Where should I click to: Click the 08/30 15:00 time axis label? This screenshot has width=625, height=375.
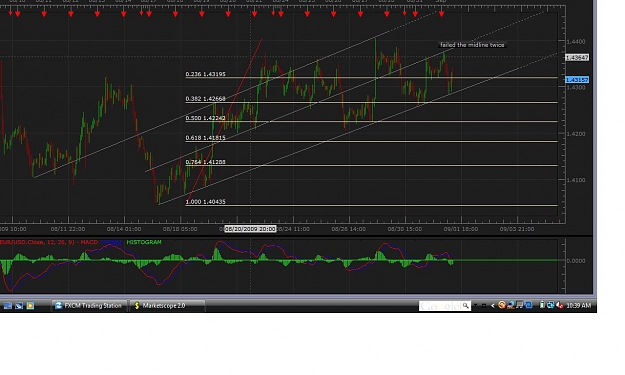point(405,229)
